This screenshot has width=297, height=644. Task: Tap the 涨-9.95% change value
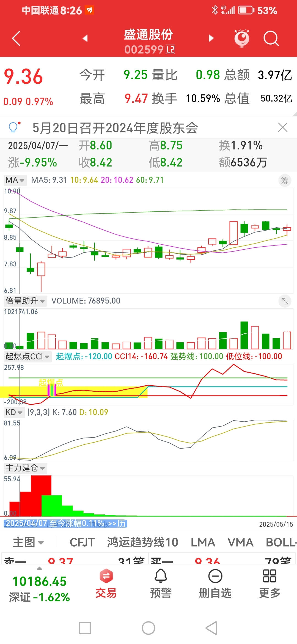pos(32,162)
